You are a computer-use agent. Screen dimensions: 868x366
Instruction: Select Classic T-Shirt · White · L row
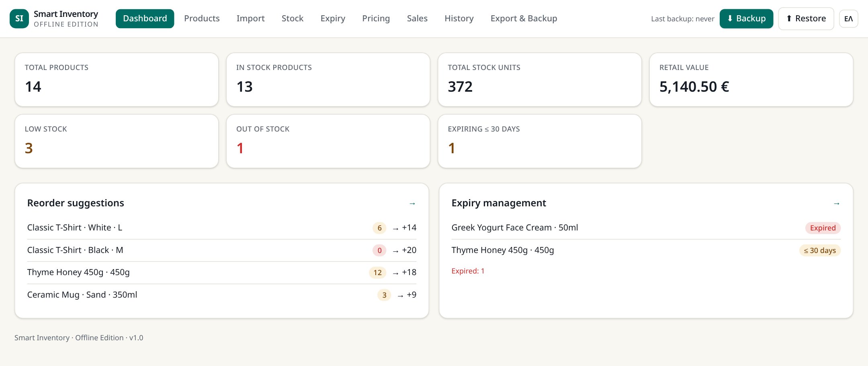(x=222, y=228)
